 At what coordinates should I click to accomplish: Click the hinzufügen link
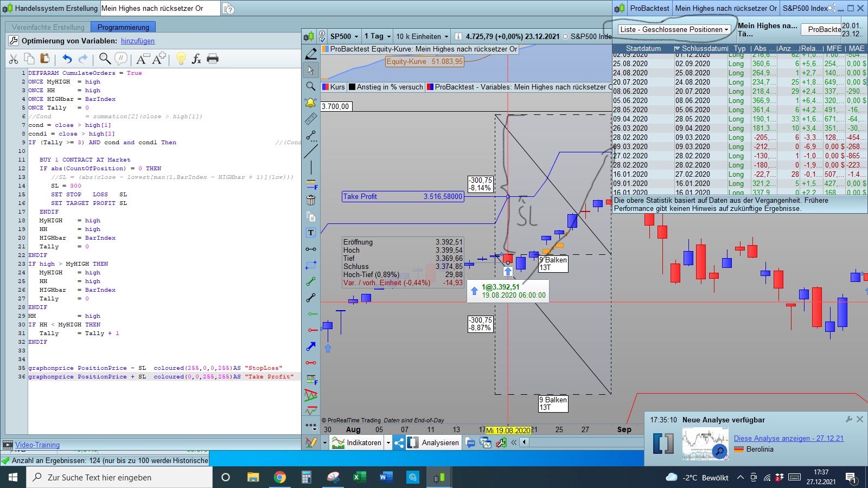point(138,41)
